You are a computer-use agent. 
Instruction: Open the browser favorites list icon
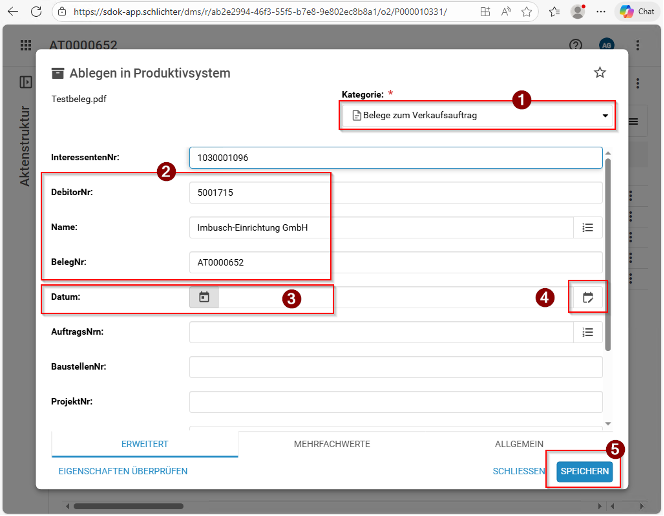click(x=554, y=12)
